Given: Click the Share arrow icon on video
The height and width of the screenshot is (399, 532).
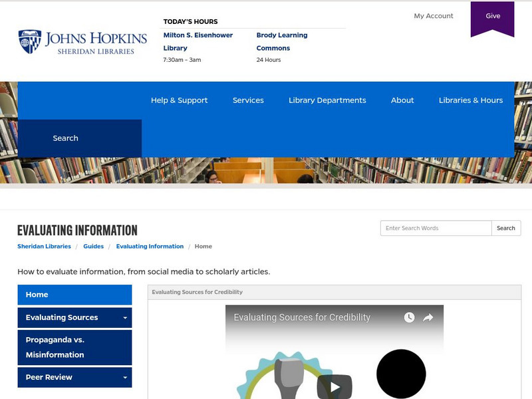Looking at the screenshot, I should coord(428,318).
